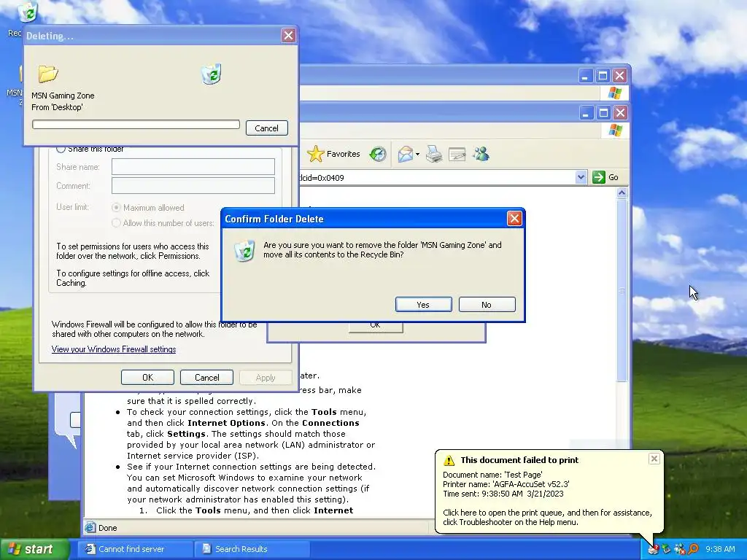Viewport: 747px width, 560px height.
Task: Click the disabled Apply button
Action: pos(266,378)
